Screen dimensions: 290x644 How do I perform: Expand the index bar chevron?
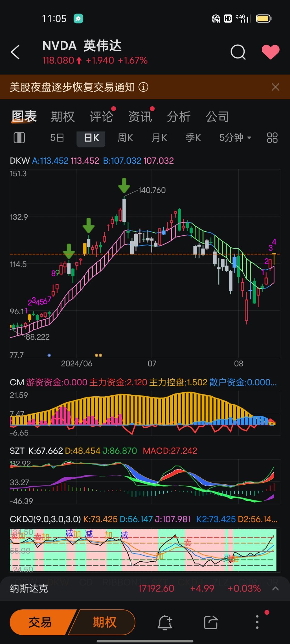[275, 588]
